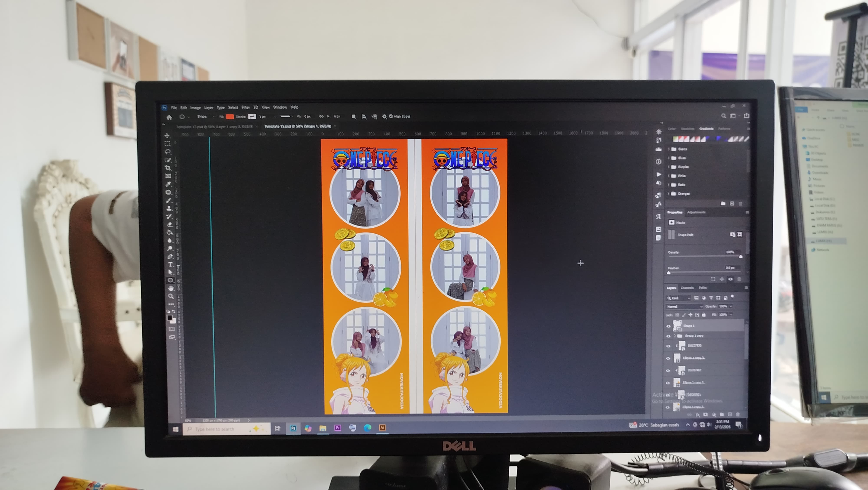Open the Filter menu

pyautogui.click(x=246, y=107)
